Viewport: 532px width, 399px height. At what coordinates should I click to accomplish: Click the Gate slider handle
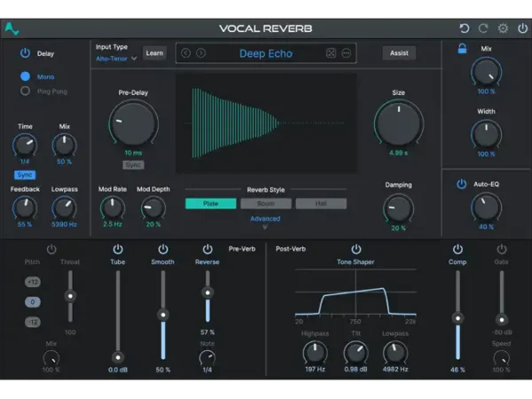tap(502, 319)
